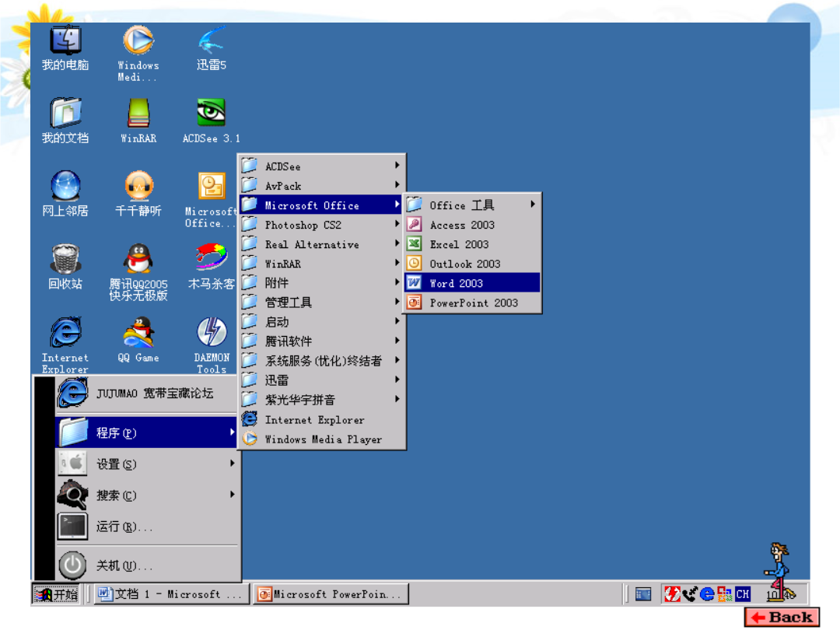Expand the ACDSee submenu arrow

coord(397,166)
